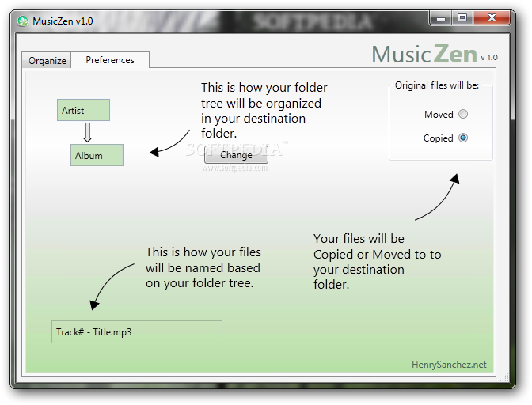Click the Change button
532x405 pixels.
[236, 155]
